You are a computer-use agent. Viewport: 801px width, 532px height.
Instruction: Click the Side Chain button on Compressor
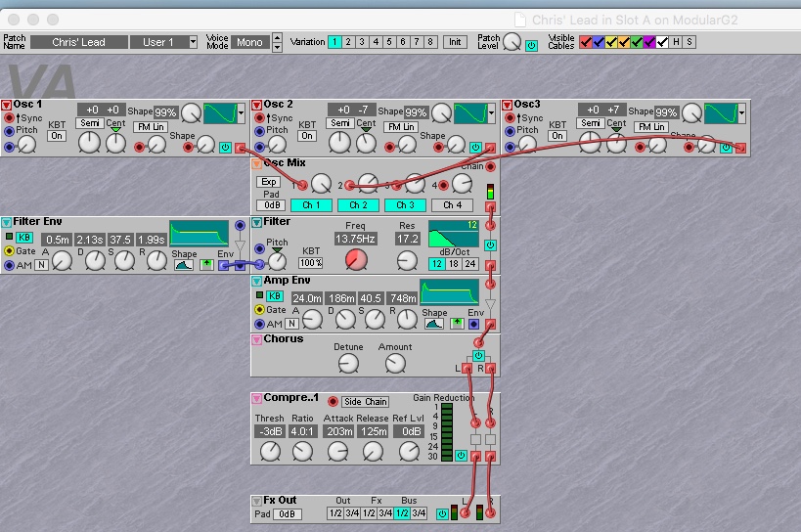pyautogui.click(x=364, y=402)
